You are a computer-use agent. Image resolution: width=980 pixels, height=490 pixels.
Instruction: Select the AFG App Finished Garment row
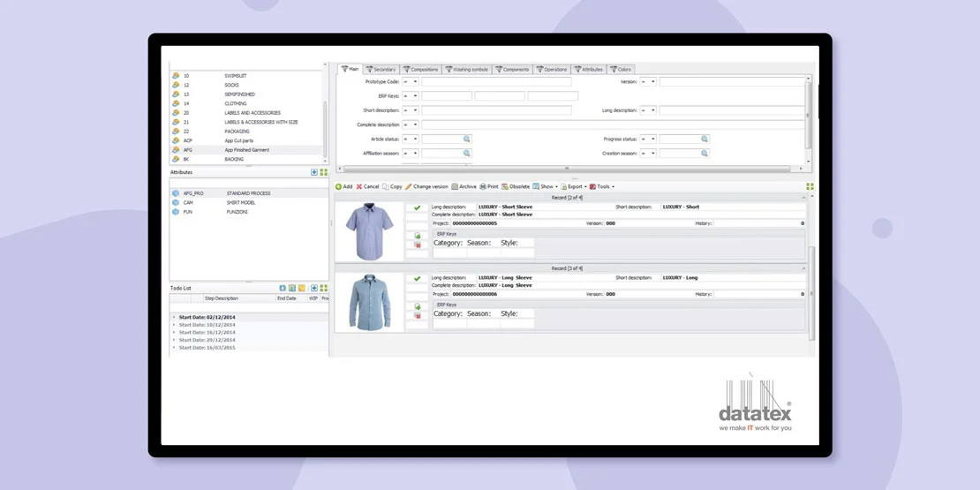click(246, 150)
